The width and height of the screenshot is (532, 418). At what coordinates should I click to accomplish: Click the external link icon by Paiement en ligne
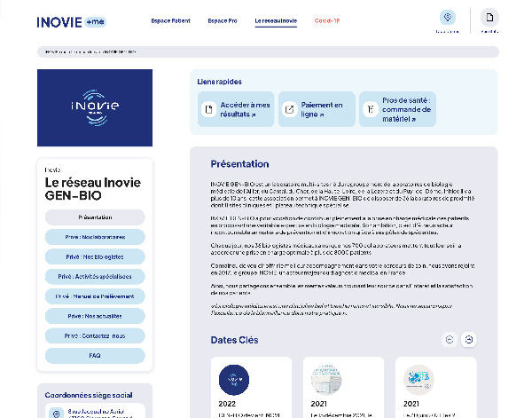pos(289,109)
